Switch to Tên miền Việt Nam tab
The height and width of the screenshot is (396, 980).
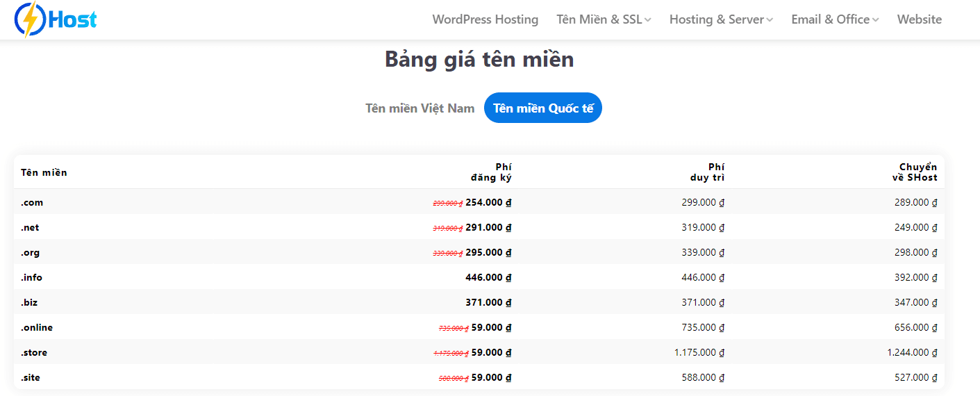[420, 108]
